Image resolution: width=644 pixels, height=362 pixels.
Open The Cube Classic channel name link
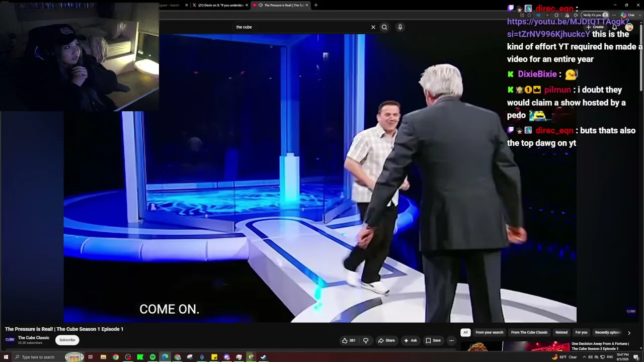34,338
